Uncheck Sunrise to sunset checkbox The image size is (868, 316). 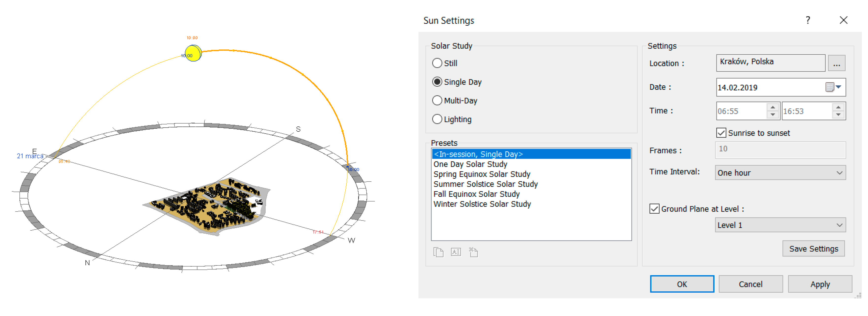click(721, 133)
